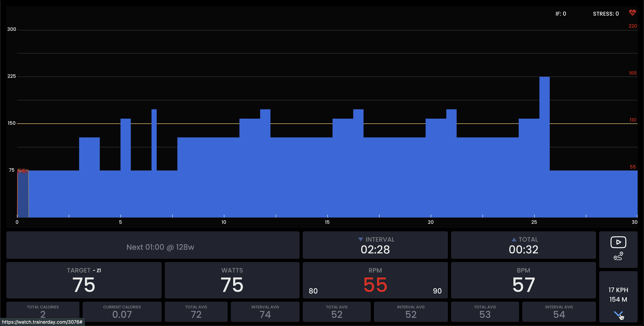Click RPM TOTAL AVG 52 tile
This screenshot has width=644, height=326.
click(336, 312)
